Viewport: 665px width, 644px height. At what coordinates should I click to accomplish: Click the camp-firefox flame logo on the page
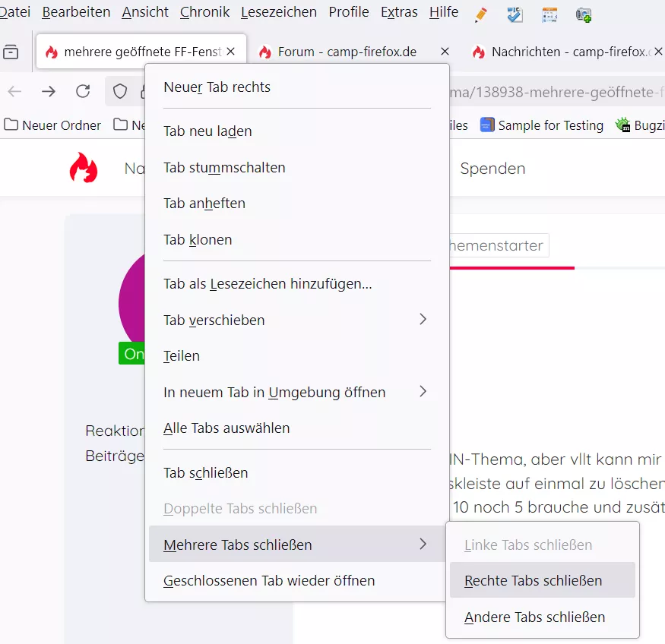coord(84,168)
